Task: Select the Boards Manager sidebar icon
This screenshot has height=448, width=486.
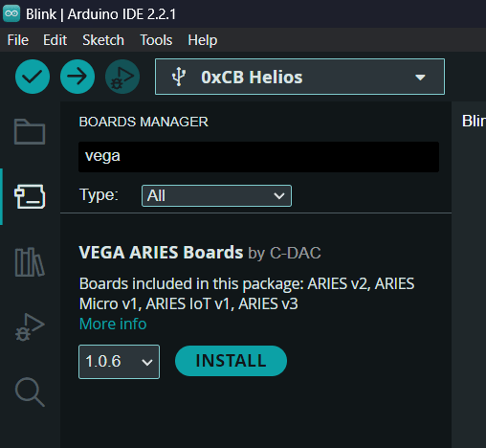Action: (30, 196)
